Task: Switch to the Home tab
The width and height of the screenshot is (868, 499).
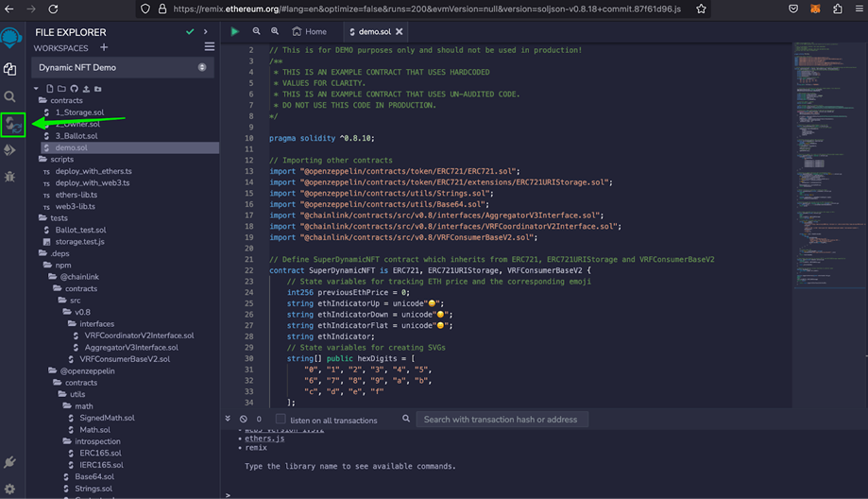Action: pos(310,31)
